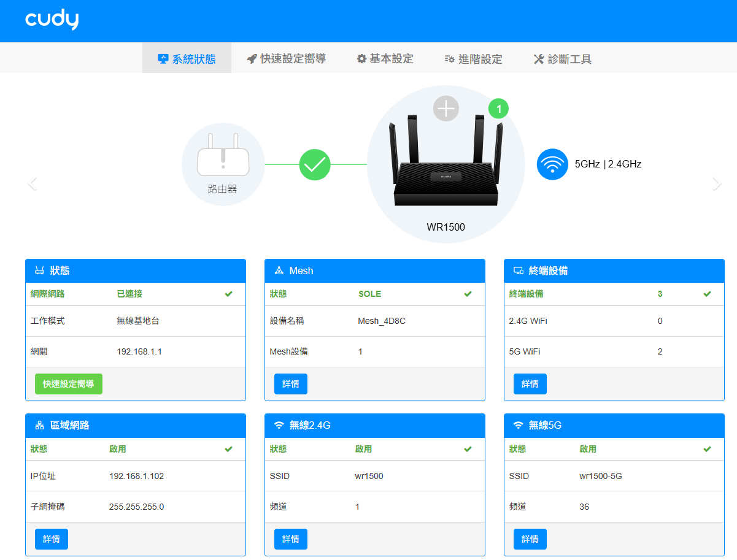
Task: Click the right carousel chevron
Action: pyautogui.click(x=717, y=183)
